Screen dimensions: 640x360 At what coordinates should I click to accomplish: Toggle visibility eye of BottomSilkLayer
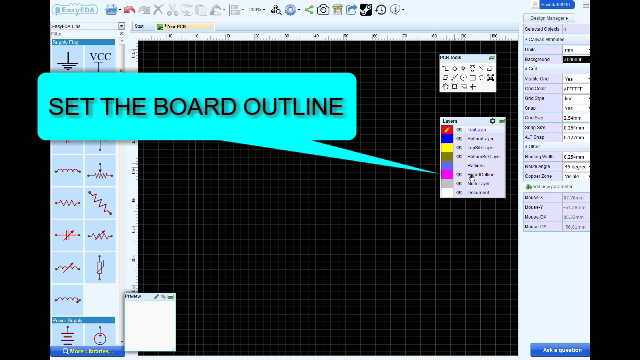(x=459, y=157)
